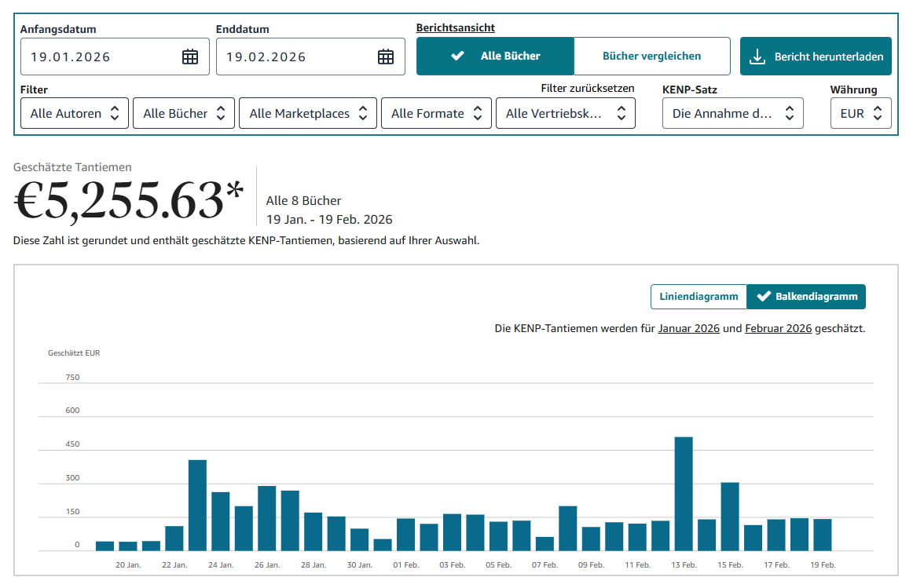Click the KENP-Satz label
The image size is (913, 588).
point(689,89)
